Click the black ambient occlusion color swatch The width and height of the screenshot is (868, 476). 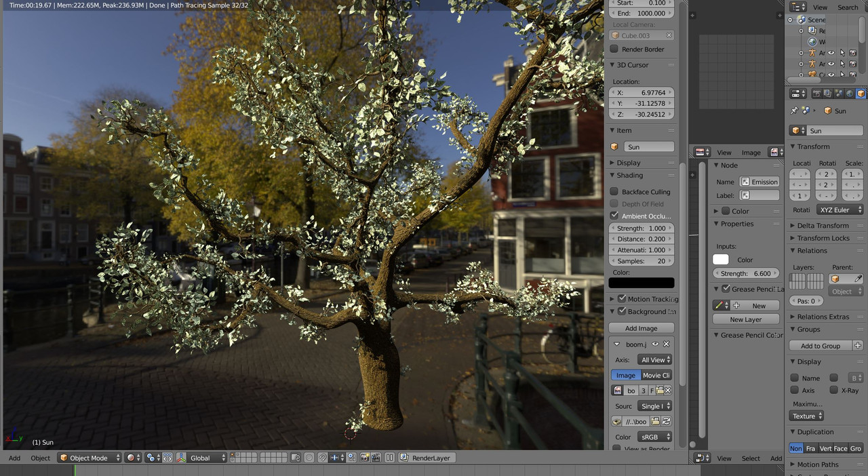click(x=642, y=283)
